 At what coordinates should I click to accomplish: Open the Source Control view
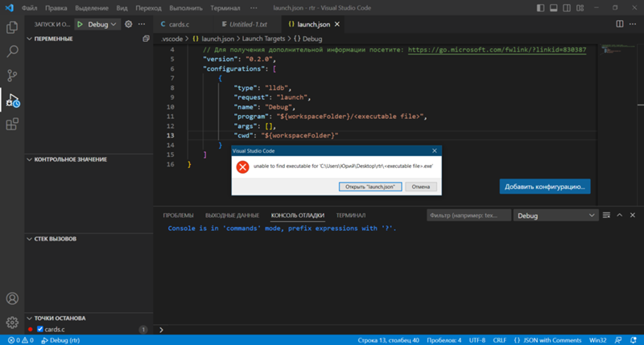(12, 76)
